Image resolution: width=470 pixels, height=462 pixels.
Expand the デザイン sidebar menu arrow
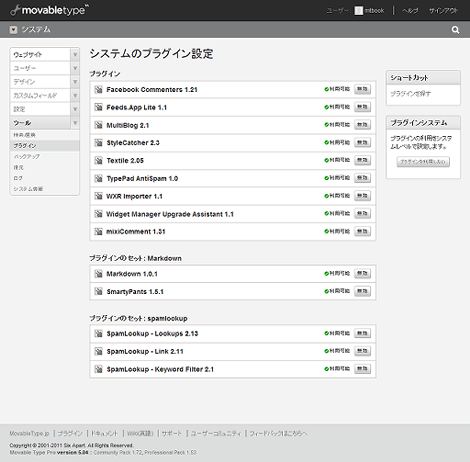click(x=75, y=82)
